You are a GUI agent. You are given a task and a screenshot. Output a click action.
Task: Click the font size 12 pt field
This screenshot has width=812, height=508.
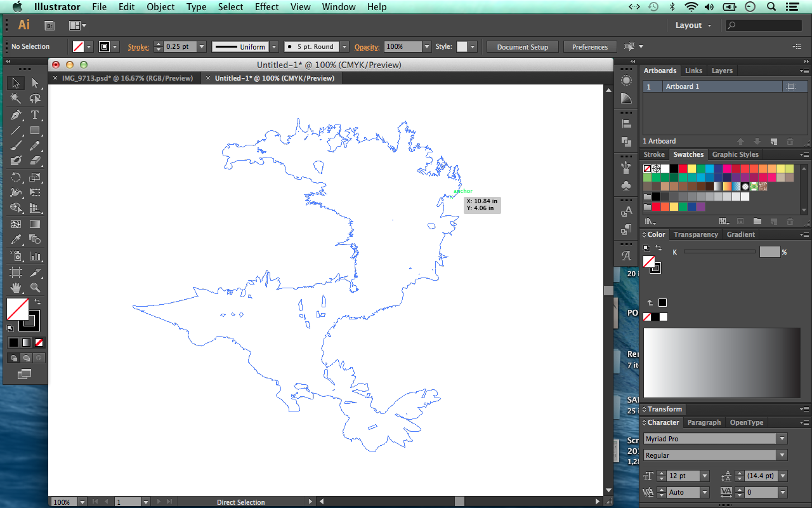[683, 476]
